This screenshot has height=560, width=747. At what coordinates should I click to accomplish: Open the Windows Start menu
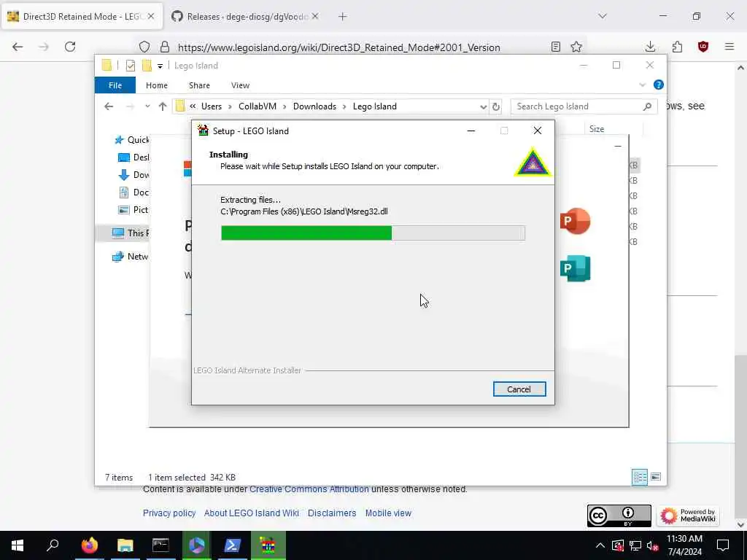click(18, 545)
